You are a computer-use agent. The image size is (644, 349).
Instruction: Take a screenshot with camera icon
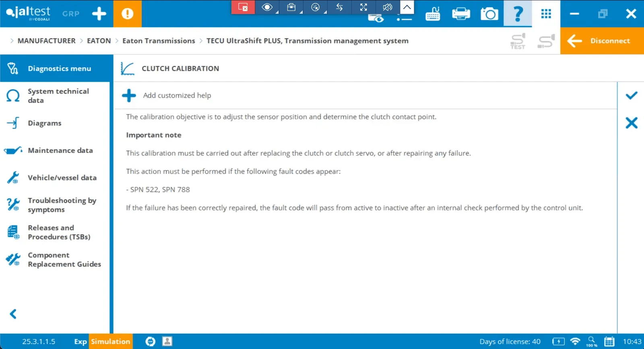click(x=489, y=14)
